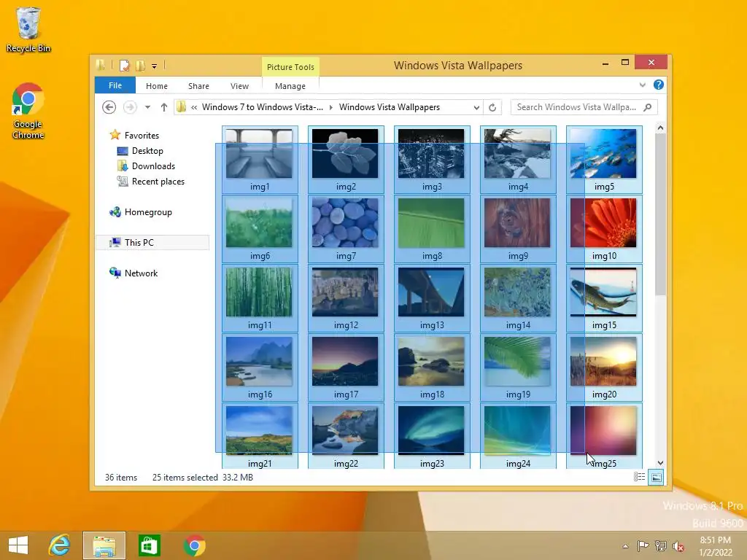This screenshot has width=747, height=560.
Task: Go back with the Back arrow
Action: click(x=109, y=107)
